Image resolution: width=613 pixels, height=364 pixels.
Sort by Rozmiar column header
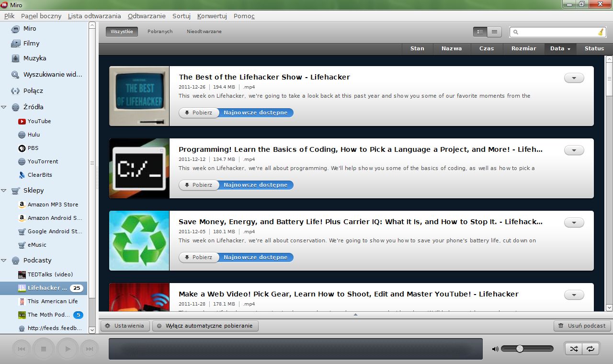pyautogui.click(x=523, y=48)
